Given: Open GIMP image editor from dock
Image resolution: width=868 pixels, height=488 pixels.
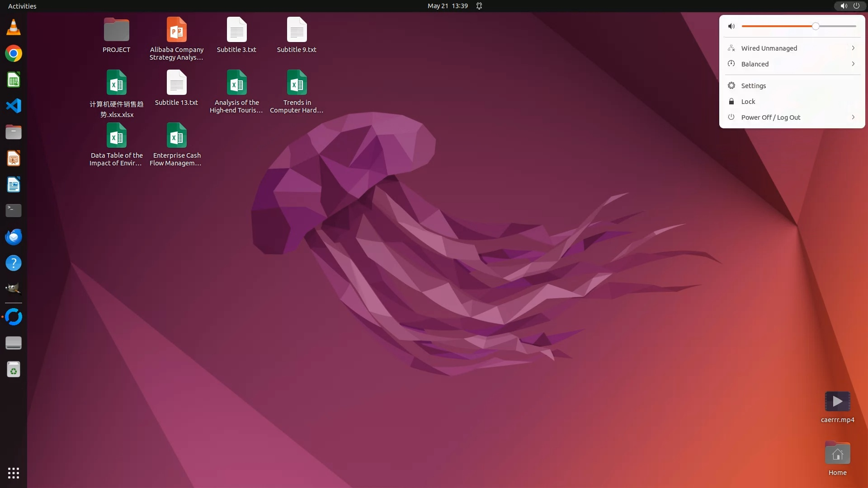Looking at the screenshot, I should click(14, 289).
